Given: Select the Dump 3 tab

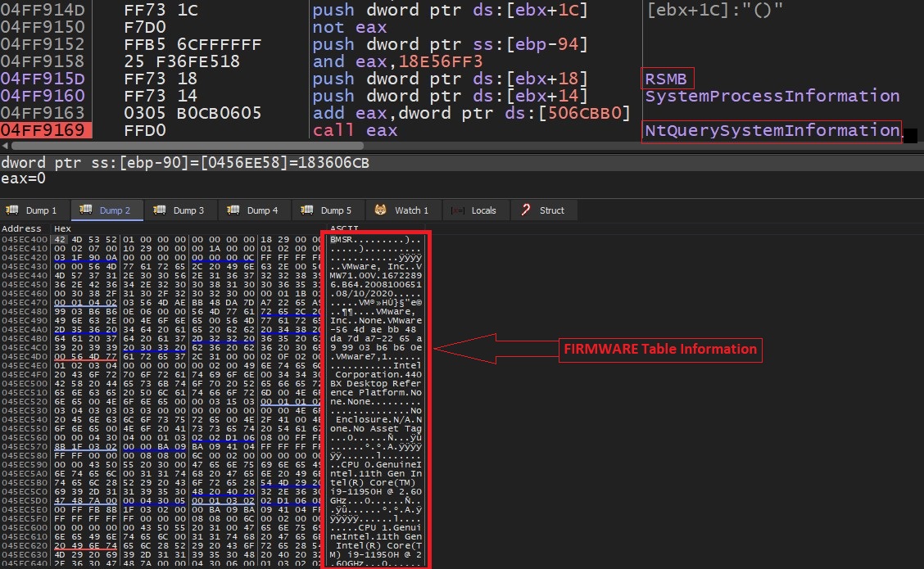Looking at the screenshot, I should [x=181, y=210].
